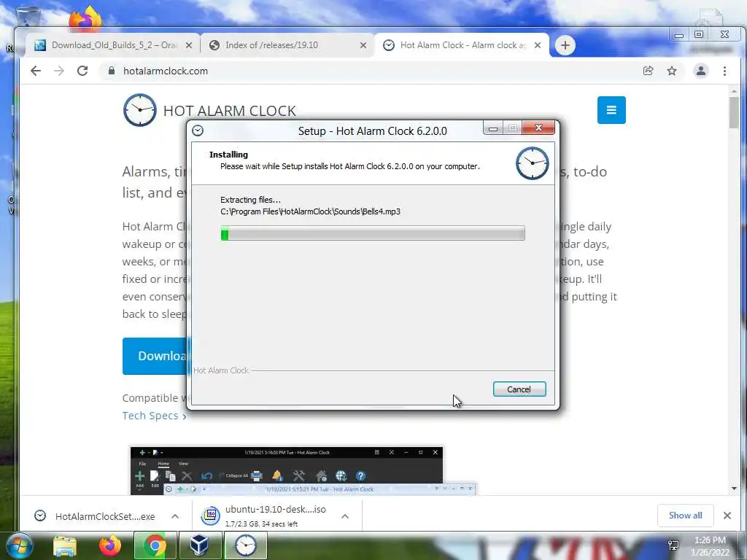
Task: Click the installer progress bar
Action: pyautogui.click(x=373, y=233)
